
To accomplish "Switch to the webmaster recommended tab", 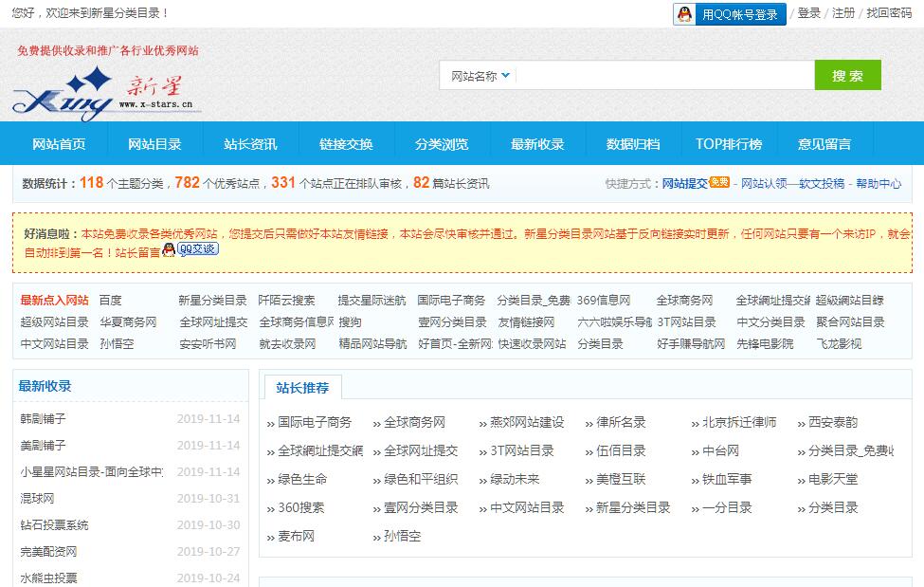I will 301,387.
